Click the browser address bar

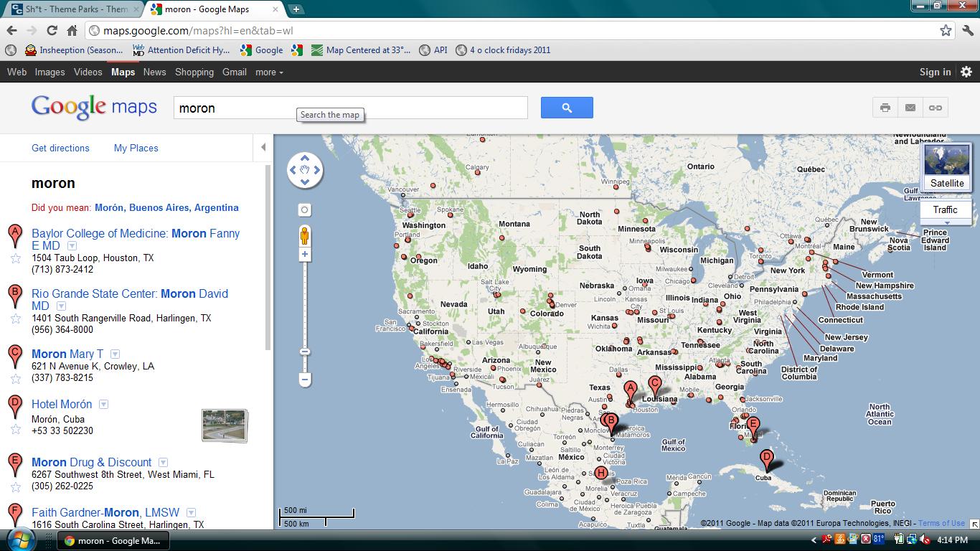512,30
